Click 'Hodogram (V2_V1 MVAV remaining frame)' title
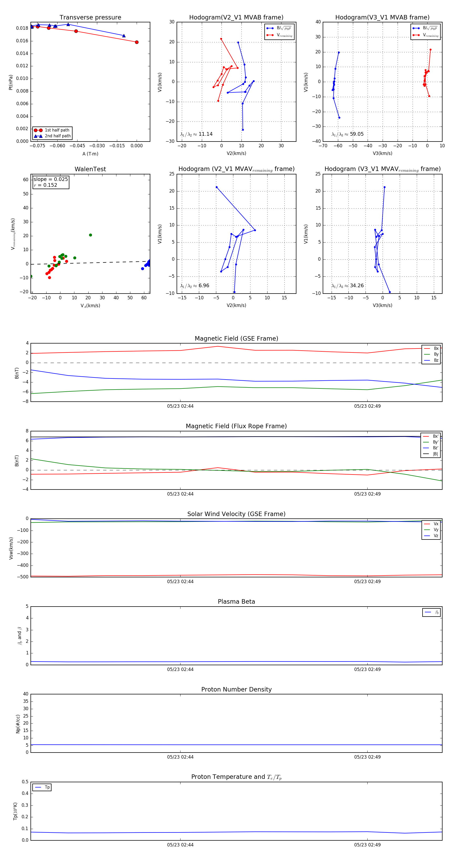Viewport: 473px width, 868px height. coord(236,169)
